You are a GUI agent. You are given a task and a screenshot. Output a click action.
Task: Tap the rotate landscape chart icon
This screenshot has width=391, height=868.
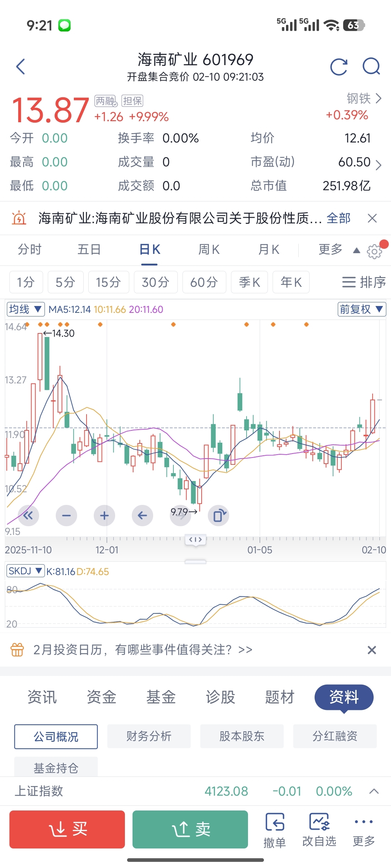(x=219, y=515)
